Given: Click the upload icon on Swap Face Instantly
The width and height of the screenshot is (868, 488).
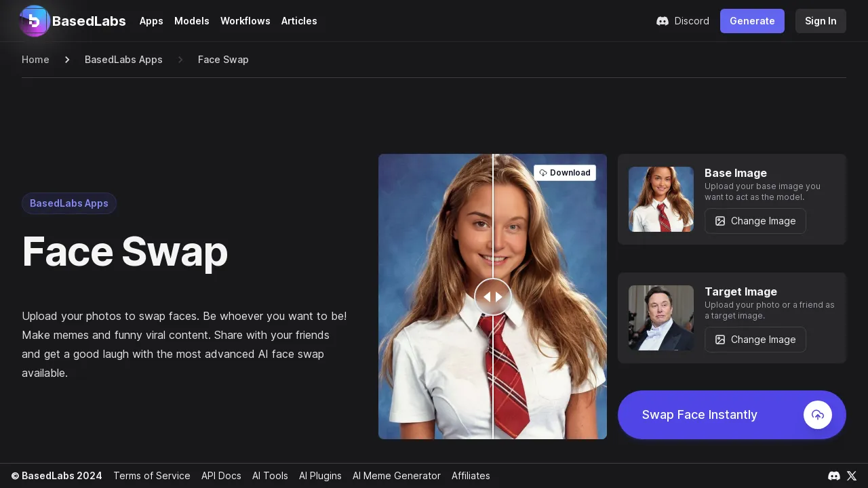Looking at the screenshot, I should pos(818,415).
